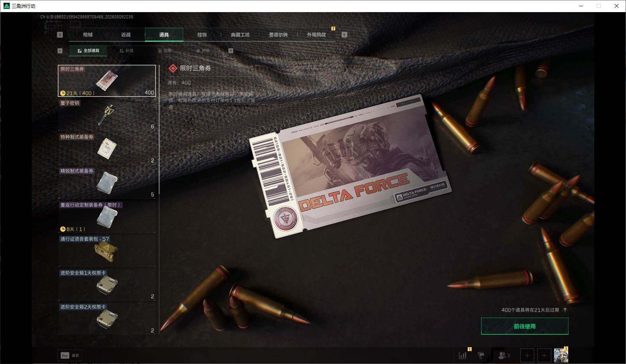Click the Esc 返回 back button
This screenshot has height=364, width=626.
70,355
